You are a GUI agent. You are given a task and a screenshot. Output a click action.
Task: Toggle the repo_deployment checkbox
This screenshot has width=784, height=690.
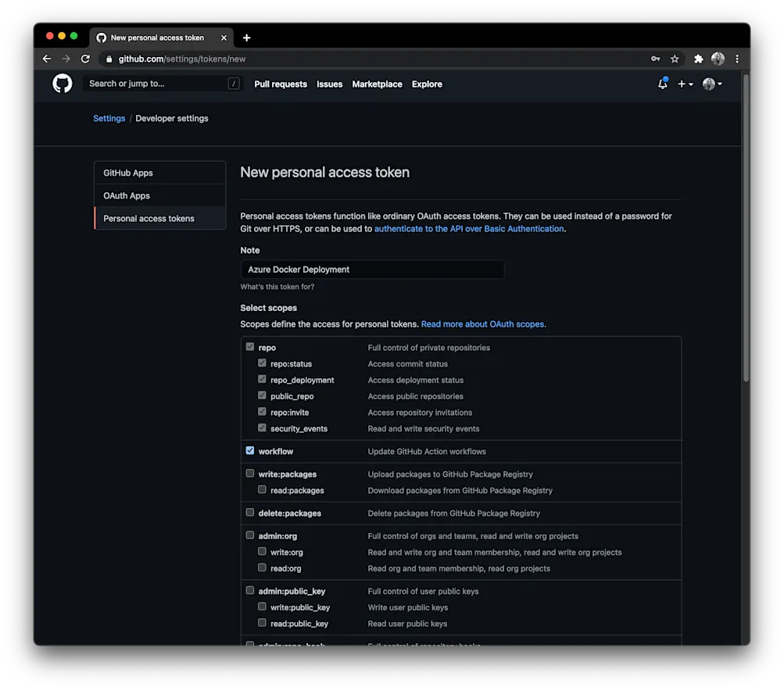point(262,379)
